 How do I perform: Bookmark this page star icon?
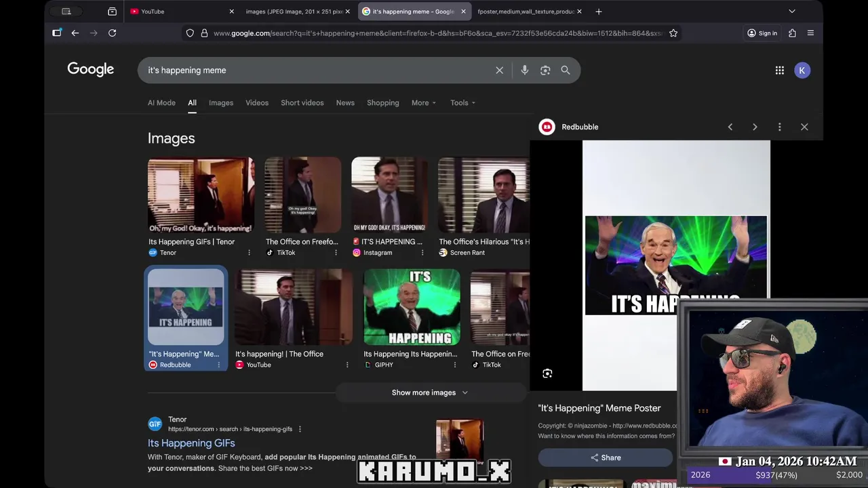(x=673, y=33)
